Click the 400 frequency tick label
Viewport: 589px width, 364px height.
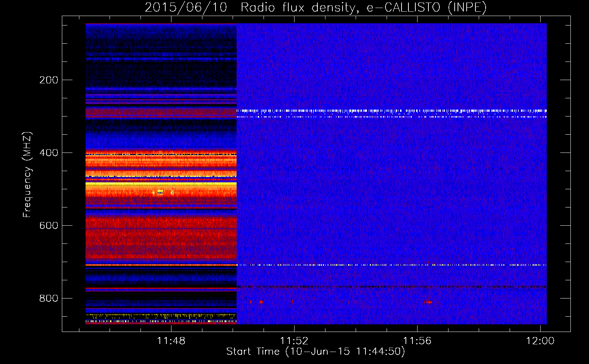coord(49,153)
